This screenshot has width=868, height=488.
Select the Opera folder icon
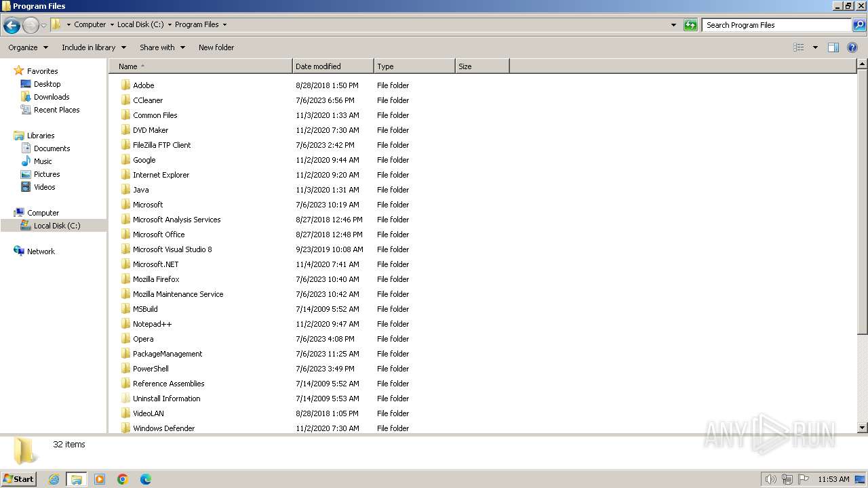[125, 339]
